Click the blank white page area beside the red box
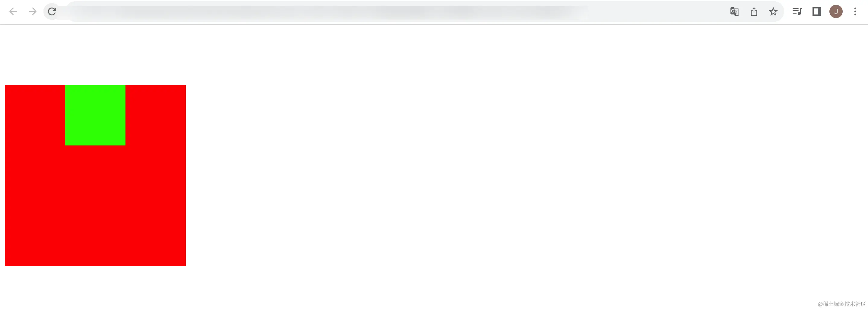Screen dimensions: 868x309 click(505, 168)
